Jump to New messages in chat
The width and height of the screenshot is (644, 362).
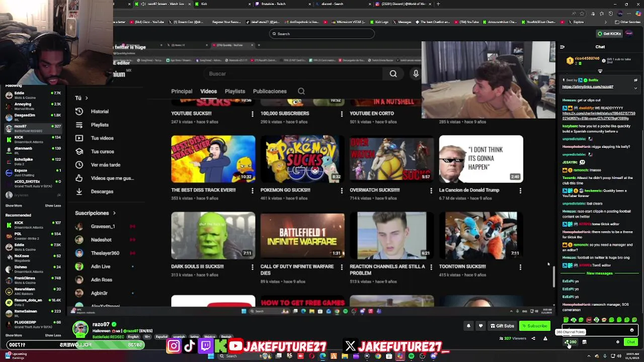pyautogui.click(x=599, y=273)
